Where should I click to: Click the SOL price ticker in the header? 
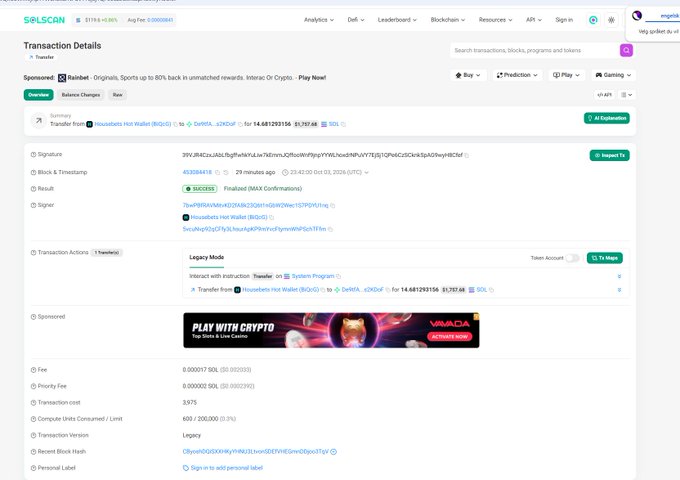(98, 20)
